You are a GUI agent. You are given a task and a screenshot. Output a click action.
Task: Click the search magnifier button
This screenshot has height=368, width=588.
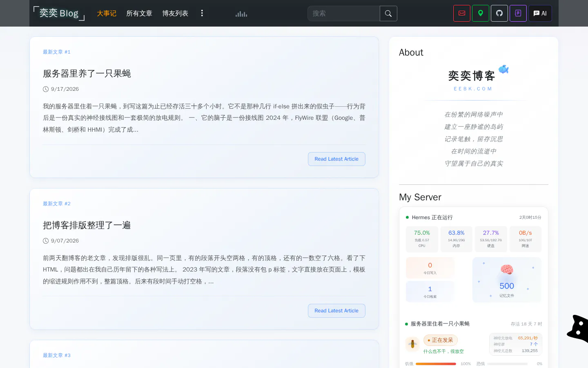[x=388, y=13]
